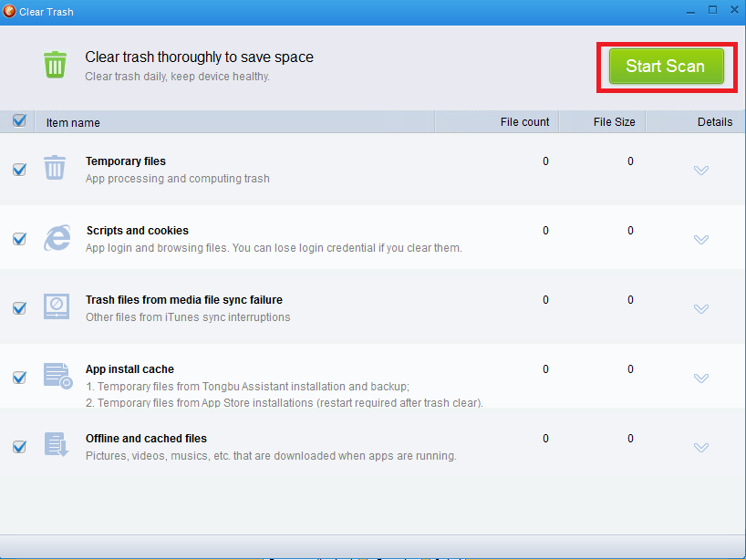Click 'Clear trash thoroughly to save space' heading
Screen dimensions: 746x560
(200, 57)
